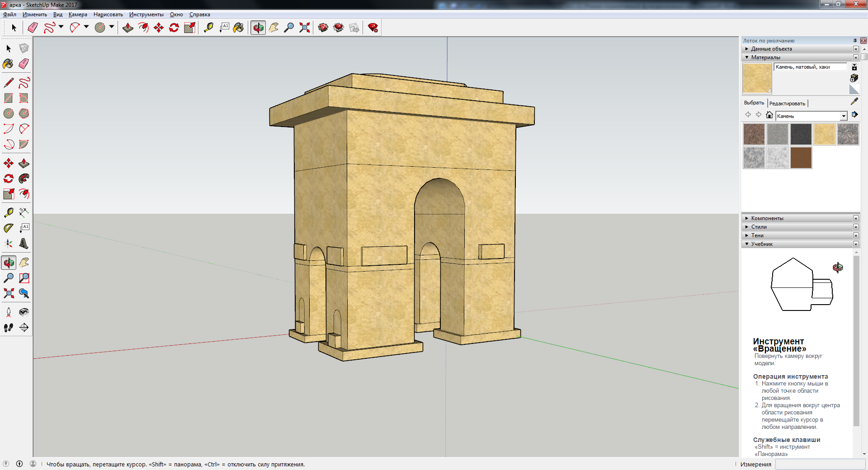Open the Камера menu
Viewport: 868px width, 470px height.
coord(78,14)
